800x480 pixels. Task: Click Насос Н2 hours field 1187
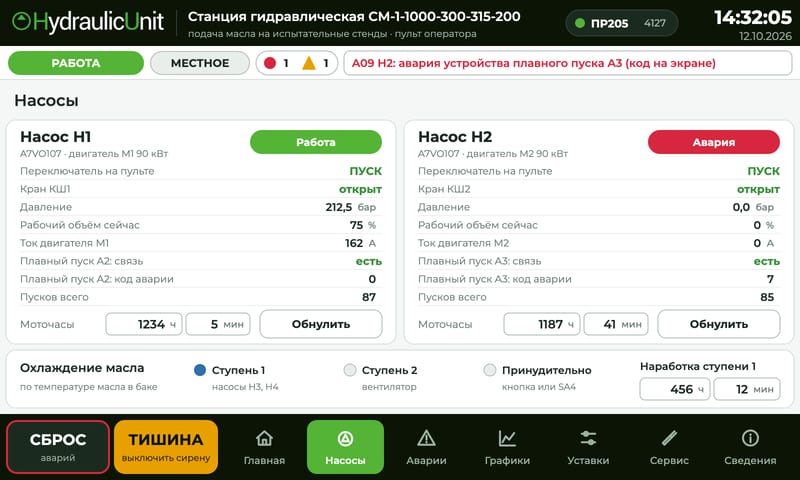tap(542, 324)
